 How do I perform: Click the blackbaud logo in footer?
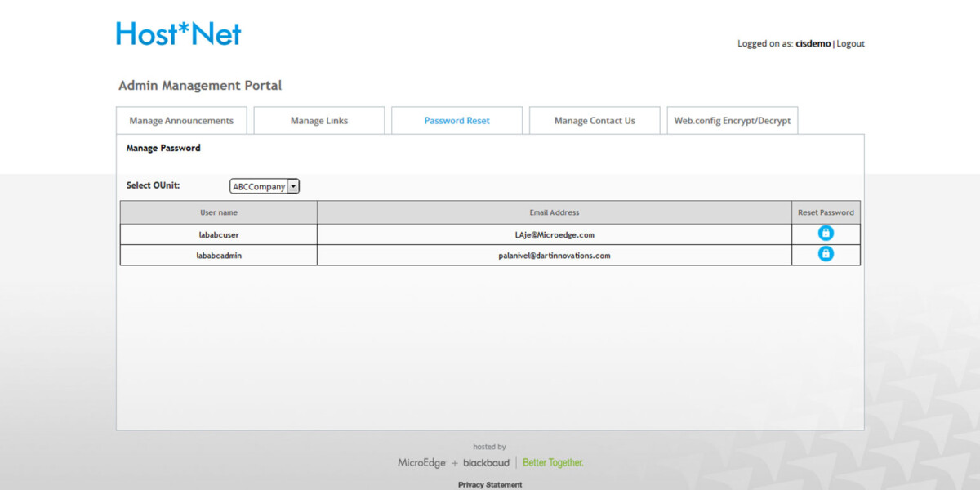(486, 463)
